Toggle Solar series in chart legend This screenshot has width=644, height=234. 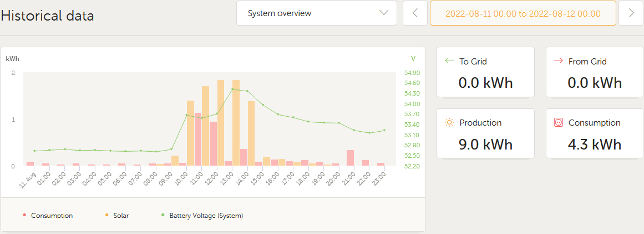pos(120,216)
